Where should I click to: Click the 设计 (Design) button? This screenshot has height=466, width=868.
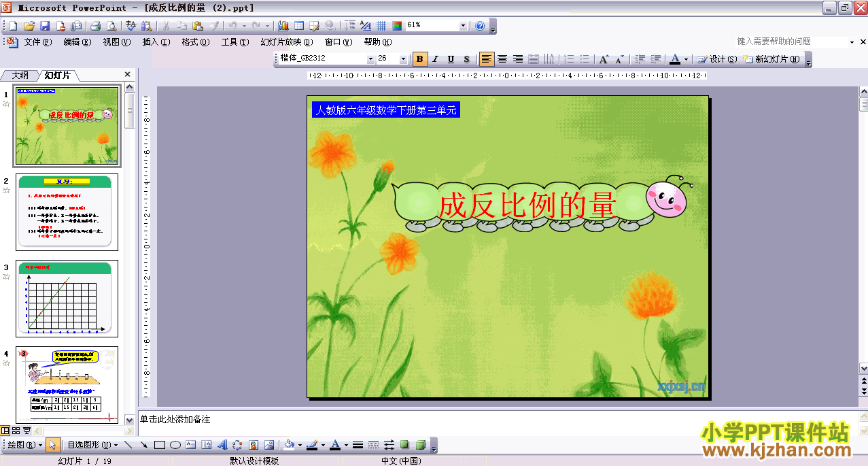(x=717, y=59)
